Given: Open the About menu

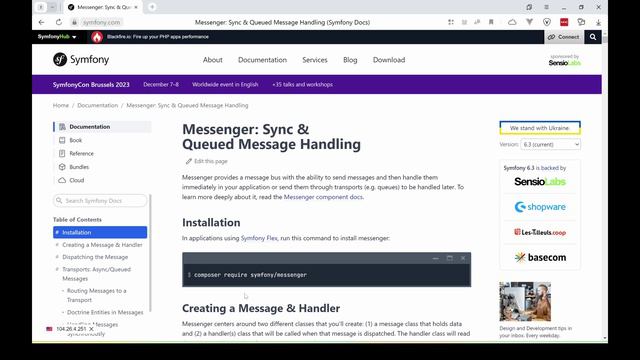Looking at the screenshot, I should pyautogui.click(x=213, y=60).
